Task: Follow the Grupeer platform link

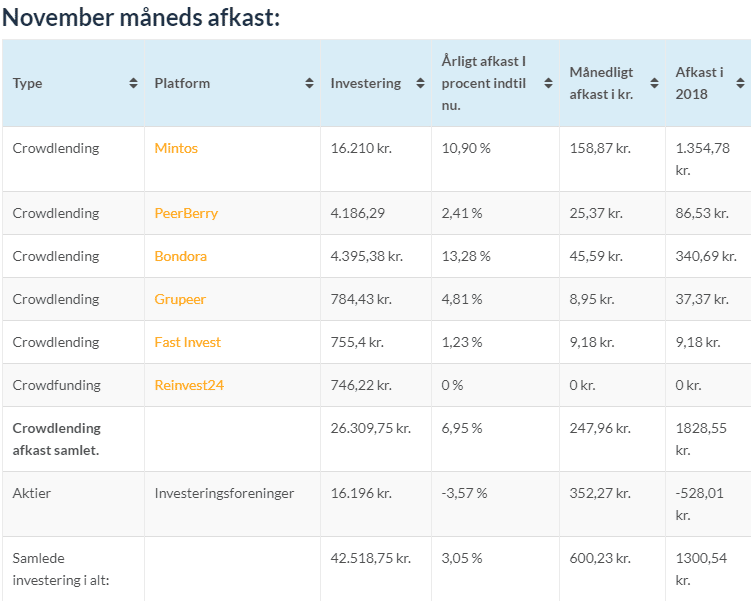Action: click(x=180, y=299)
